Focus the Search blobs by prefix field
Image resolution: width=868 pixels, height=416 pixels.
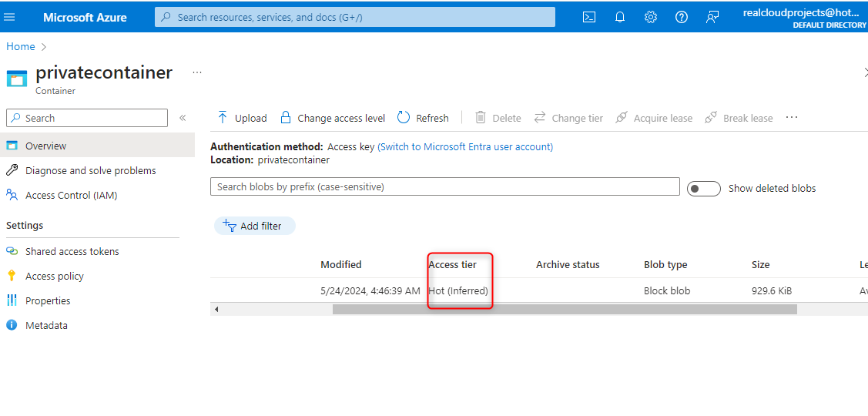click(445, 186)
